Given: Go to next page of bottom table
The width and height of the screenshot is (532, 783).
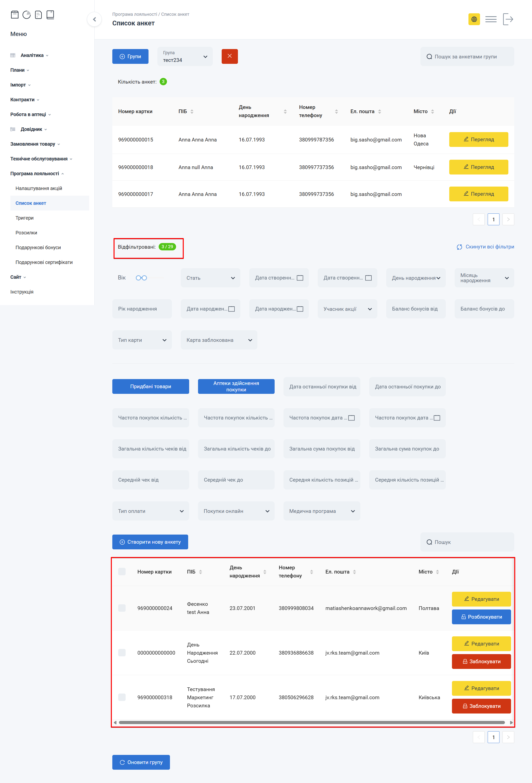Looking at the screenshot, I should point(508,737).
